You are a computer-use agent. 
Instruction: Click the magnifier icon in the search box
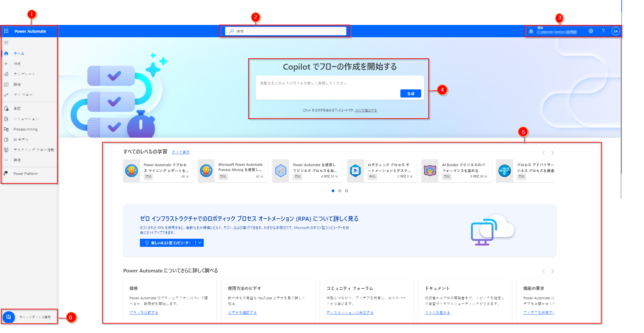tap(231, 31)
